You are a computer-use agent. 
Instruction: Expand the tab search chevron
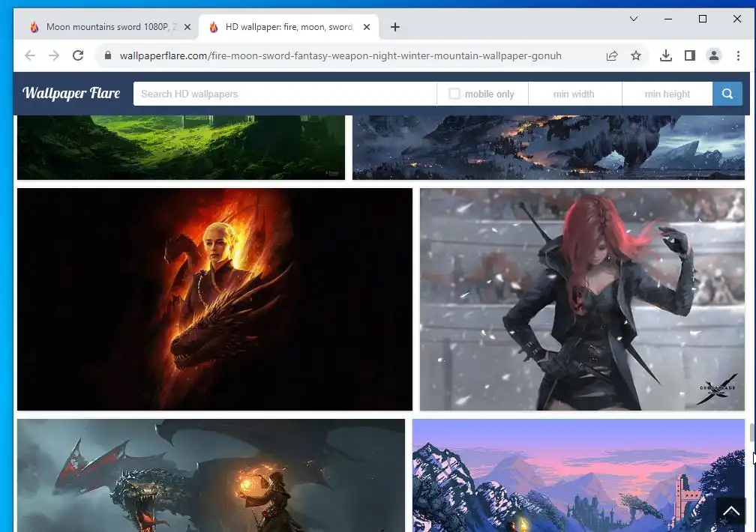[x=634, y=19]
